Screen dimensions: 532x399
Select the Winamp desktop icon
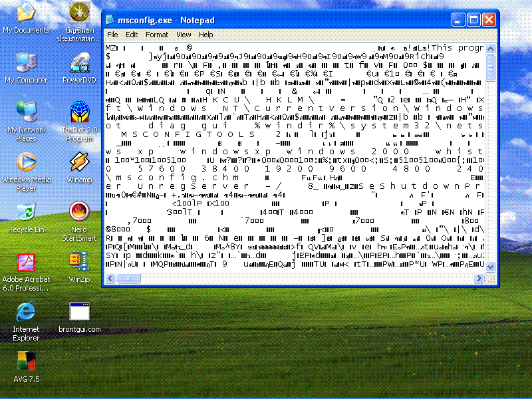pos(79,168)
